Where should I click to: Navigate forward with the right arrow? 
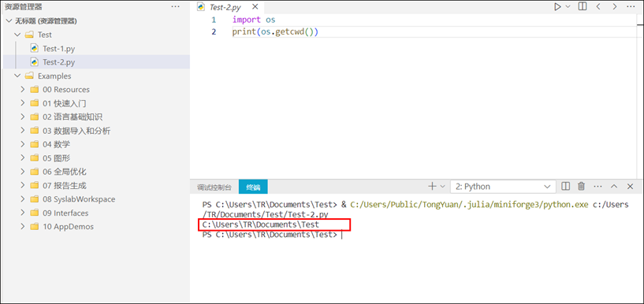[614, 6]
